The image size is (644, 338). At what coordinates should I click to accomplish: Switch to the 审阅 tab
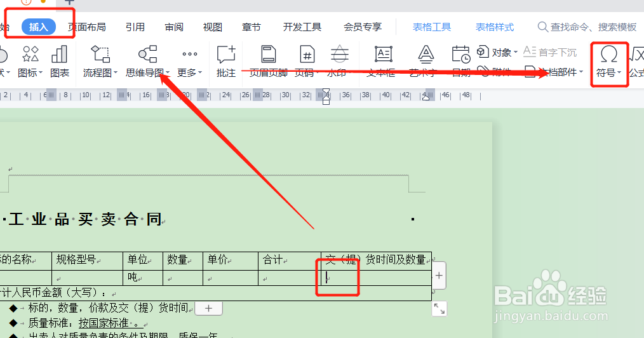point(174,27)
